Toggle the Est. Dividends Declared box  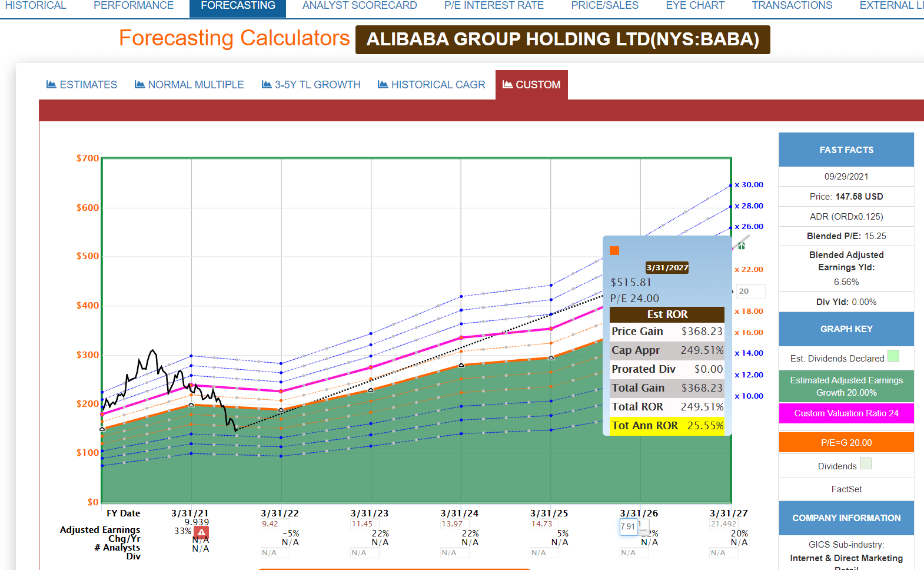click(x=893, y=356)
